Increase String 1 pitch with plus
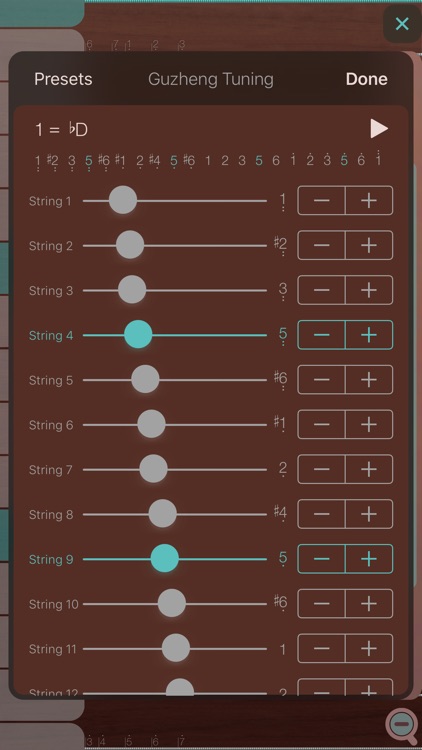This screenshot has width=422, height=750. [x=369, y=200]
